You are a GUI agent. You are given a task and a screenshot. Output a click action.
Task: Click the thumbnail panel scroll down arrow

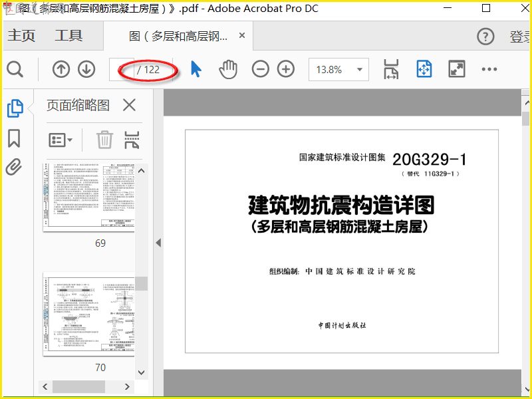(x=142, y=372)
